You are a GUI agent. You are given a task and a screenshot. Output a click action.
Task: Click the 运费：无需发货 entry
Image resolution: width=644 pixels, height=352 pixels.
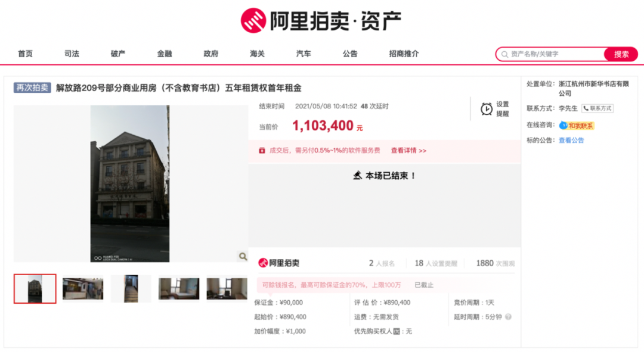(376, 317)
